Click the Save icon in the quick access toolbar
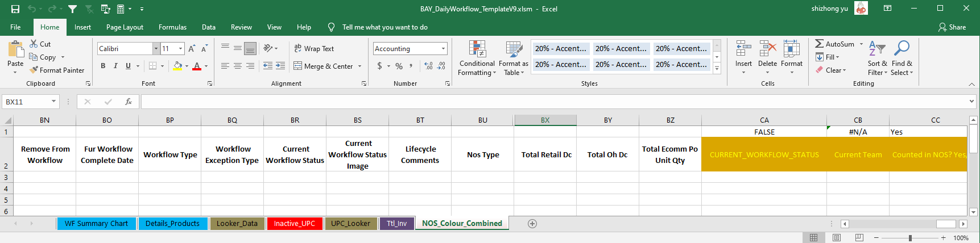The image size is (980, 243). click(x=15, y=9)
